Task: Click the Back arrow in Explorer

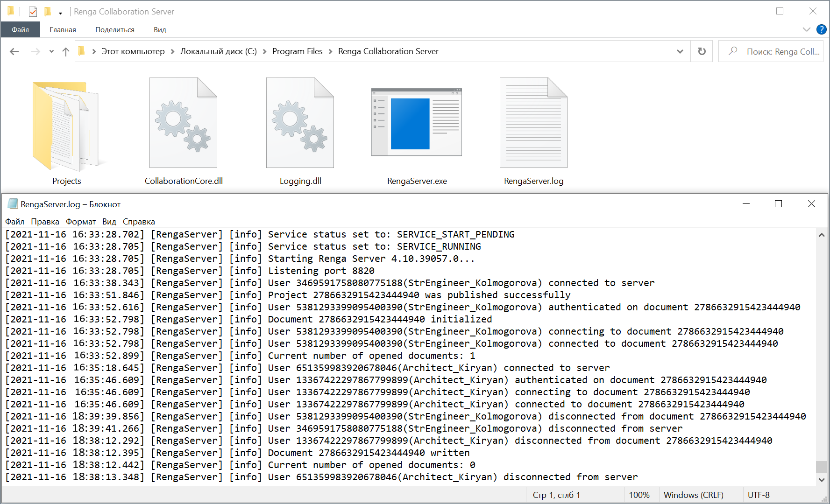Action: click(14, 51)
